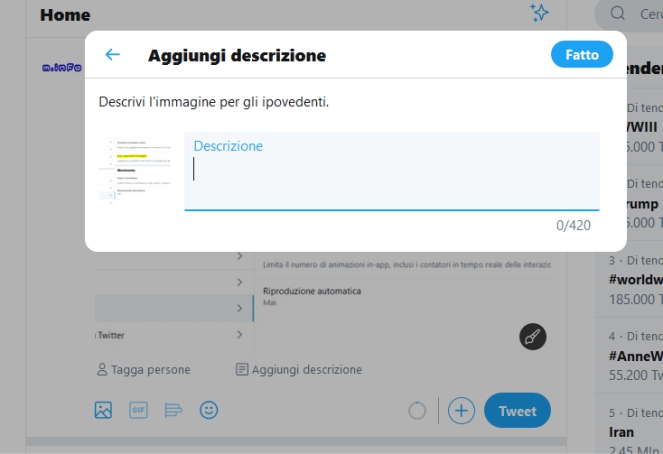The image size is (663, 454).
Task: Click the character count circle indicator
Action: 417,410
